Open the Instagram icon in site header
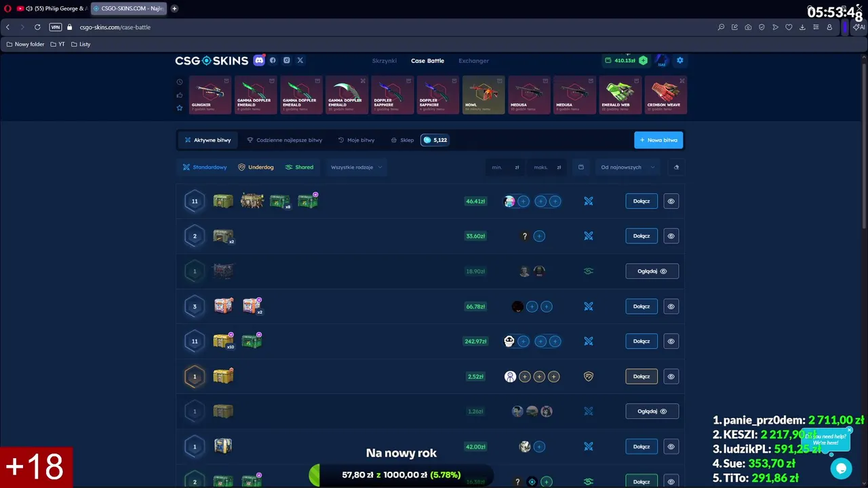Viewport: 868px width, 488px height. coord(286,60)
